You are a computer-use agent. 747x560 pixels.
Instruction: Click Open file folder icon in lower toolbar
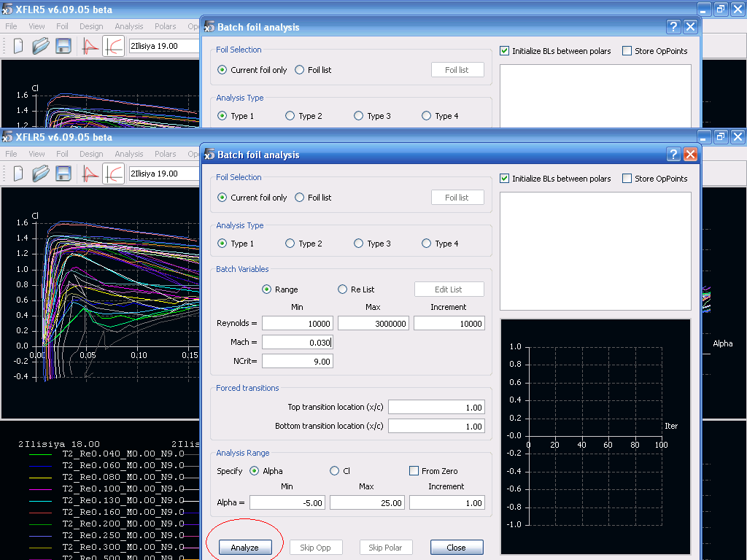[x=40, y=174]
